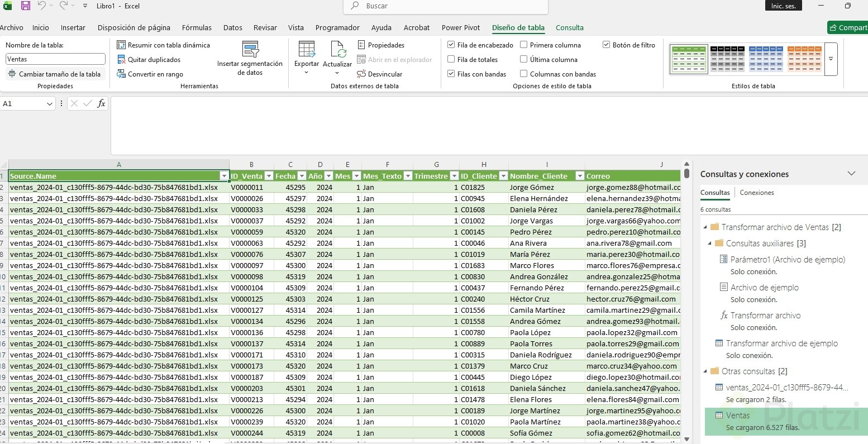This screenshot has width=868, height=444.
Task: Click the Save icon in title bar
Action: pyautogui.click(x=26, y=6)
